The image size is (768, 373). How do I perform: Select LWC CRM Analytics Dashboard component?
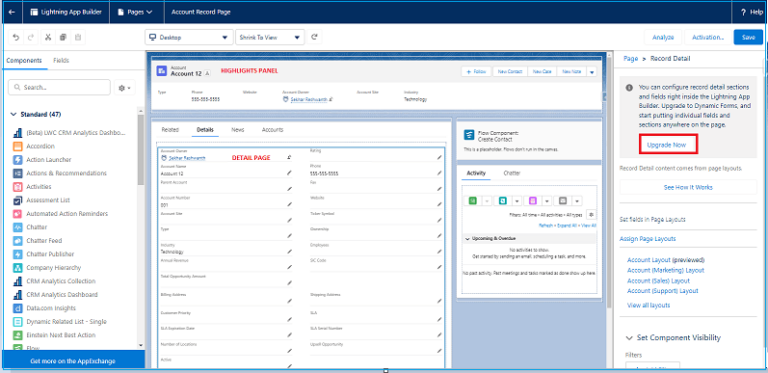69,133
